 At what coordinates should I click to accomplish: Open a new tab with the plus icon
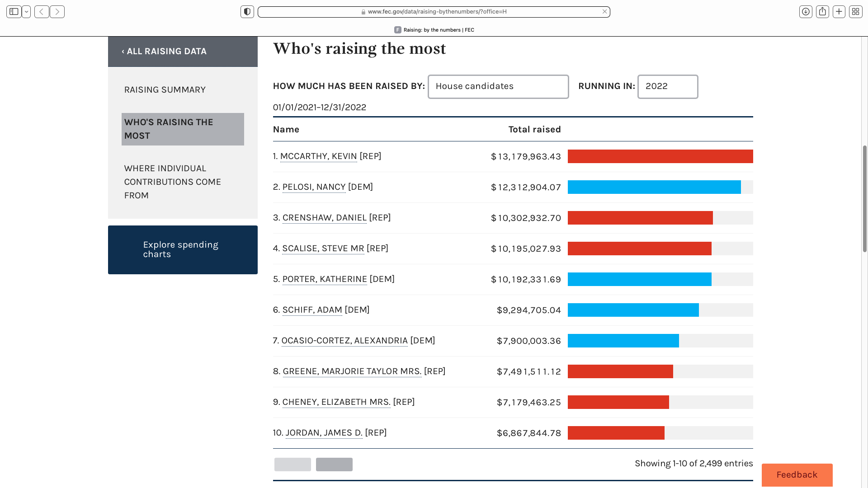tap(839, 12)
